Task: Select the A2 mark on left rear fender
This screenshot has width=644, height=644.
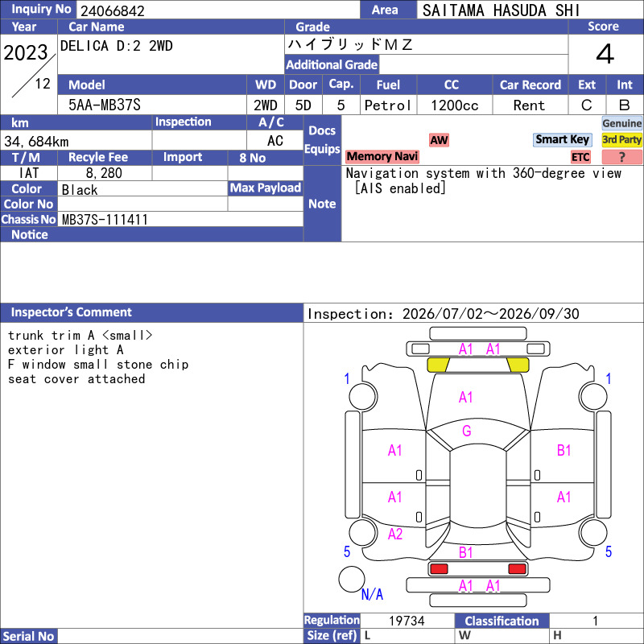Action: [394, 534]
